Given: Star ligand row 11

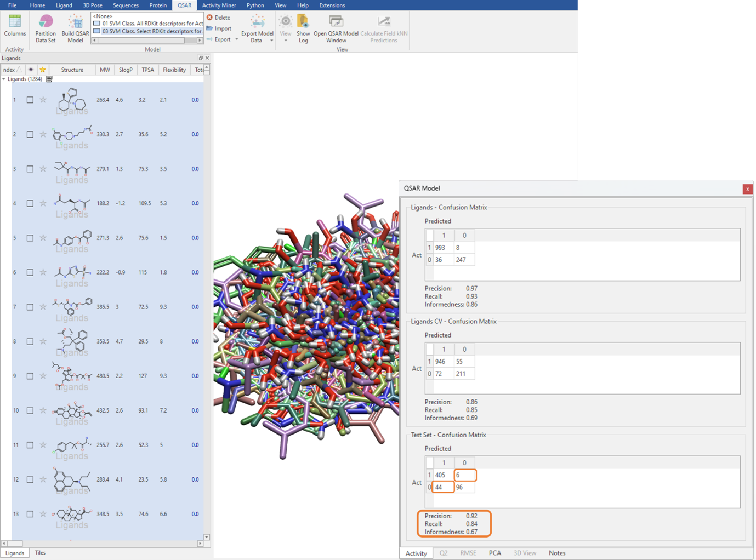Looking at the screenshot, I should click(43, 445).
